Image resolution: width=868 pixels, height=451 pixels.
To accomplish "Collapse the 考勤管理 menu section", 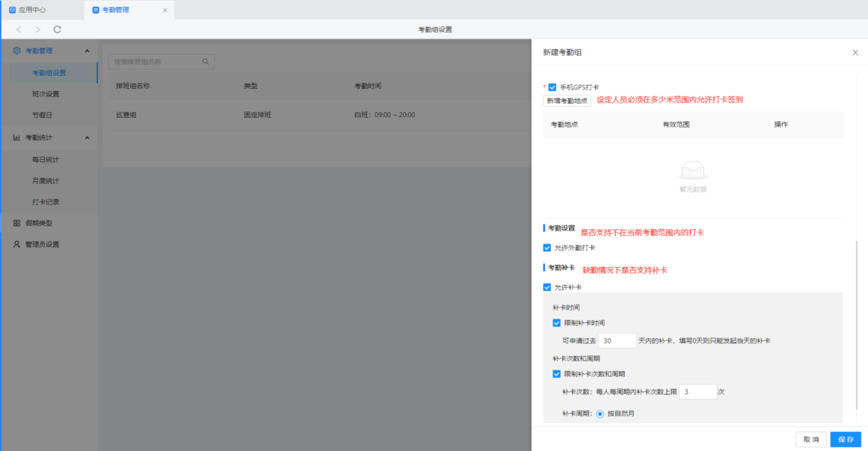I will tap(87, 51).
